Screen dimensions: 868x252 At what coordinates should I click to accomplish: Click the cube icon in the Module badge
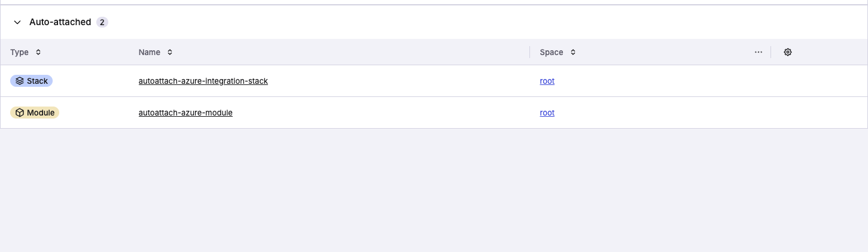20,113
